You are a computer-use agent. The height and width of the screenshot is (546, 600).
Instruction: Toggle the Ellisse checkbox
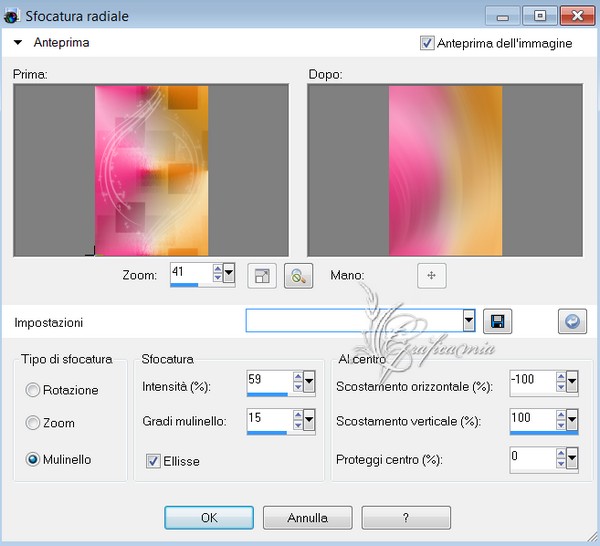[153, 461]
